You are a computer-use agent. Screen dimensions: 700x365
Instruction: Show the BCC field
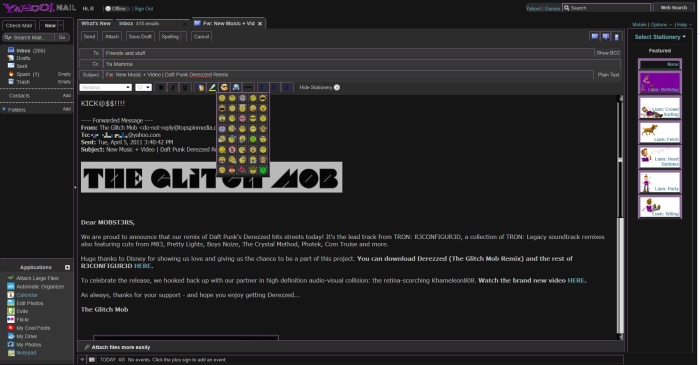(x=608, y=53)
